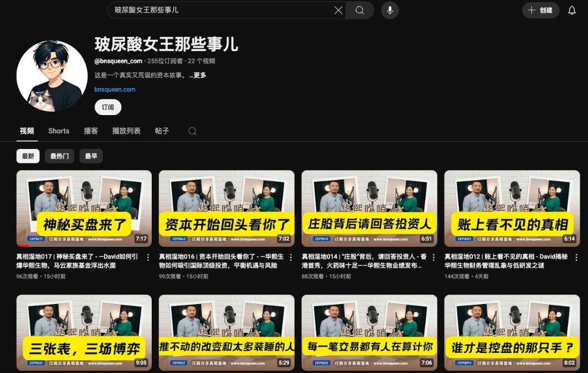This screenshot has width=588, height=373.
Task: Click the 7:02 duration badge
Action: point(284,238)
